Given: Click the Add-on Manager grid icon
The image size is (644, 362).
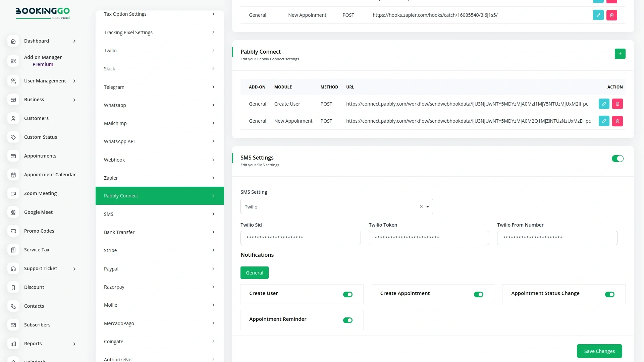Looking at the screenshot, I should [13, 61].
